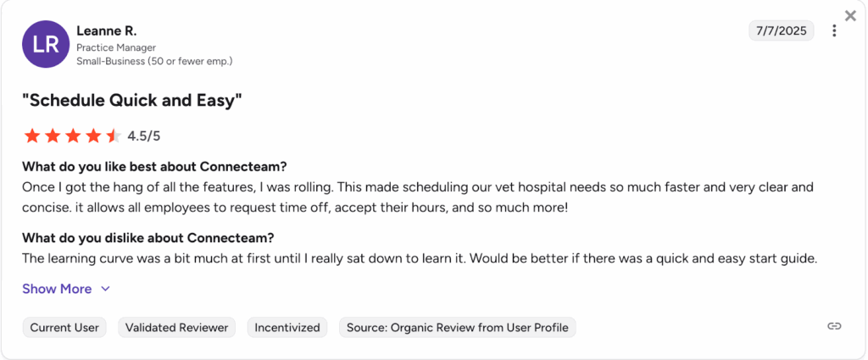Click Source: Organic Review from User Profile tag
868x360 pixels.
click(457, 328)
